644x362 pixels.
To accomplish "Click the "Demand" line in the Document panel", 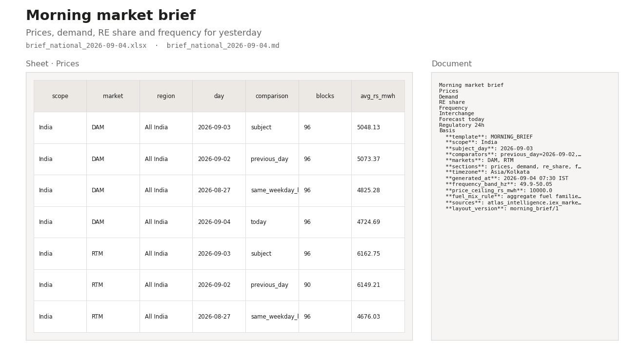I will tap(448, 97).
